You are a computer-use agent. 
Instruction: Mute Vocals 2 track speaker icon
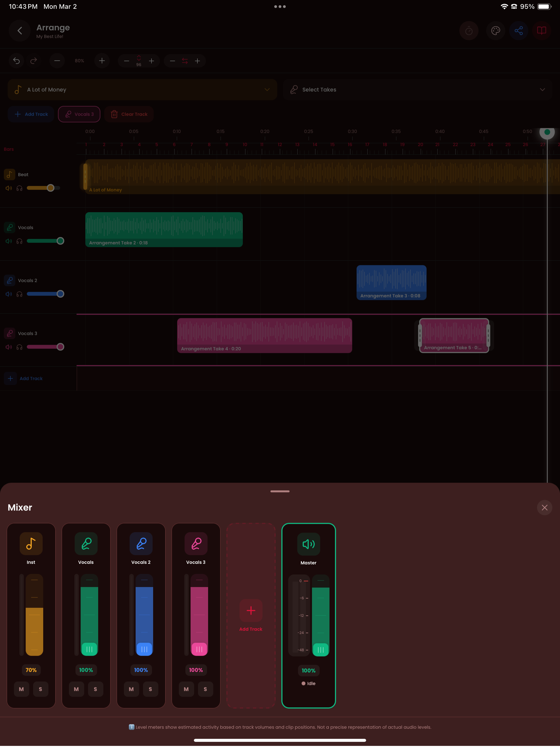[x=9, y=294]
